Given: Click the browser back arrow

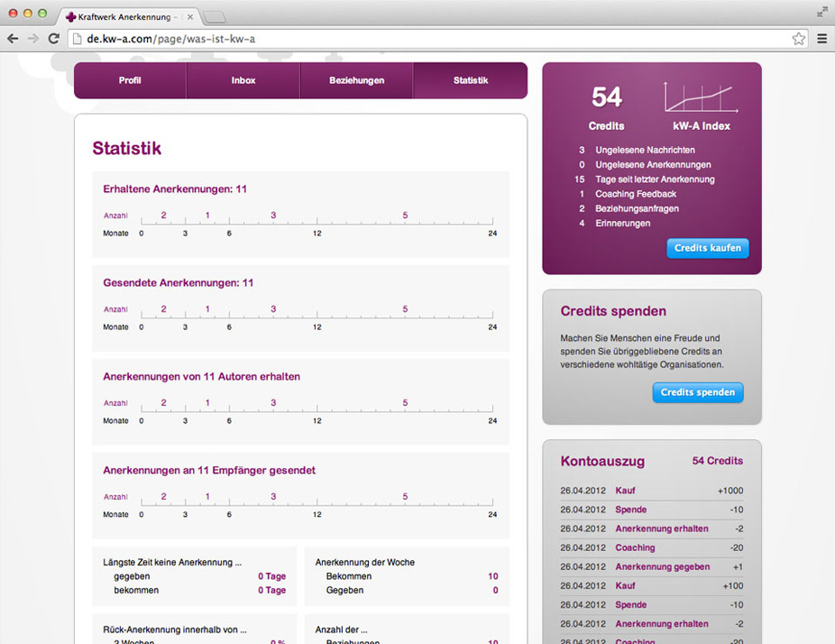Looking at the screenshot, I should click(x=13, y=39).
